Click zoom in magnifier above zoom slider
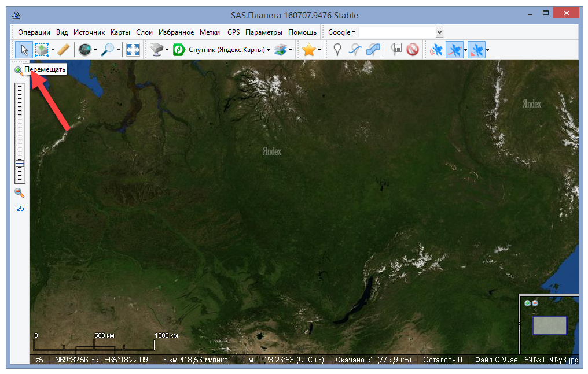This screenshot has width=588, height=374. pyautogui.click(x=19, y=71)
